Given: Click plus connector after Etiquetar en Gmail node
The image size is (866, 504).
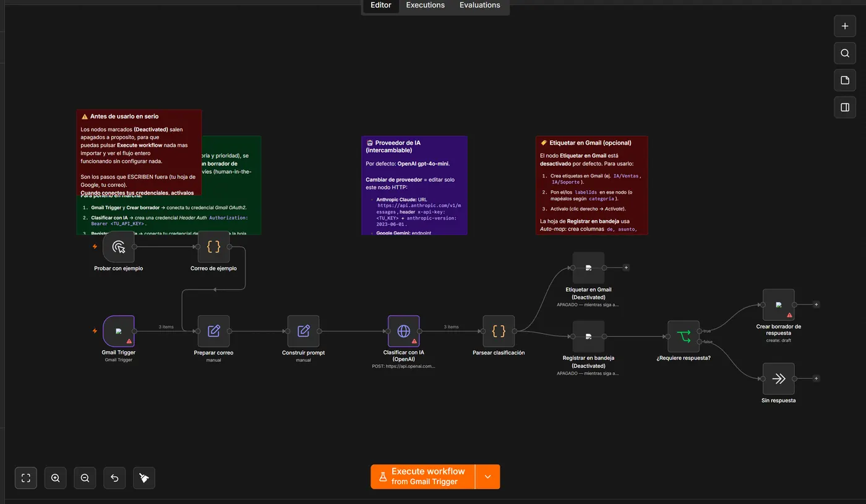Looking at the screenshot, I should click(x=626, y=268).
